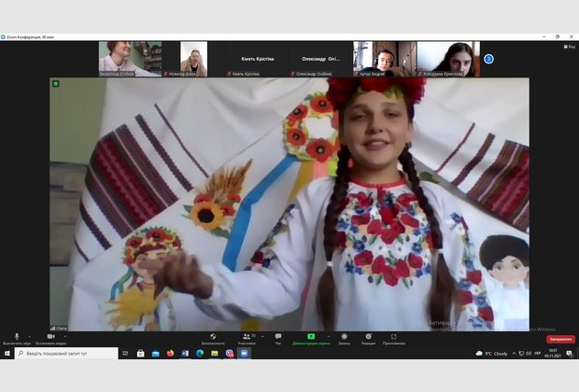Viewport: 579px width, 392px height.
Task: Click green Share Screen (Демонстрация экрана) button
Action: (311, 336)
